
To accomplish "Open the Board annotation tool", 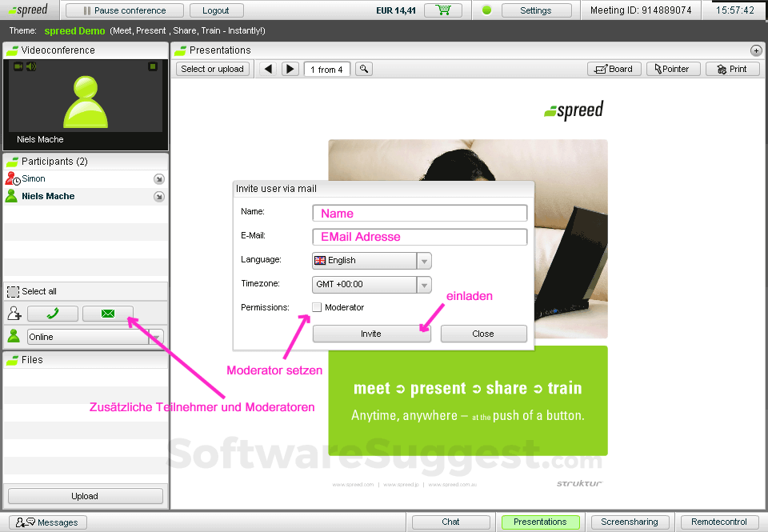I will (x=614, y=68).
